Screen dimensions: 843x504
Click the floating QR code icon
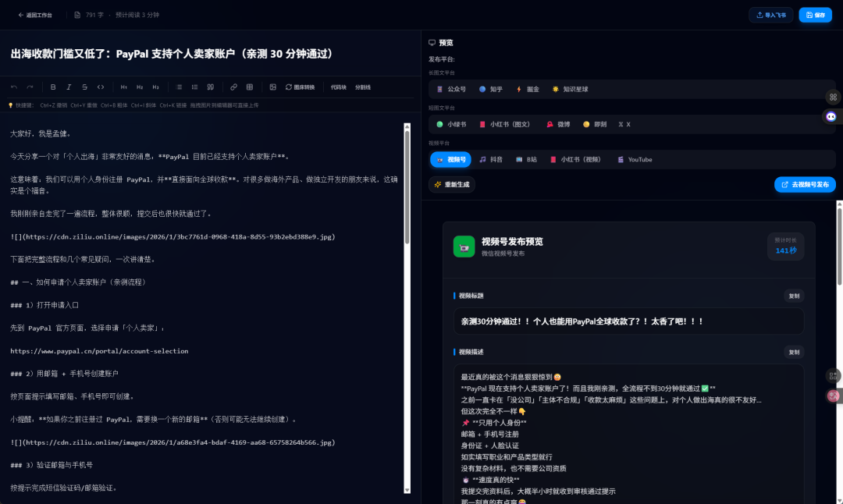click(833, 375)
